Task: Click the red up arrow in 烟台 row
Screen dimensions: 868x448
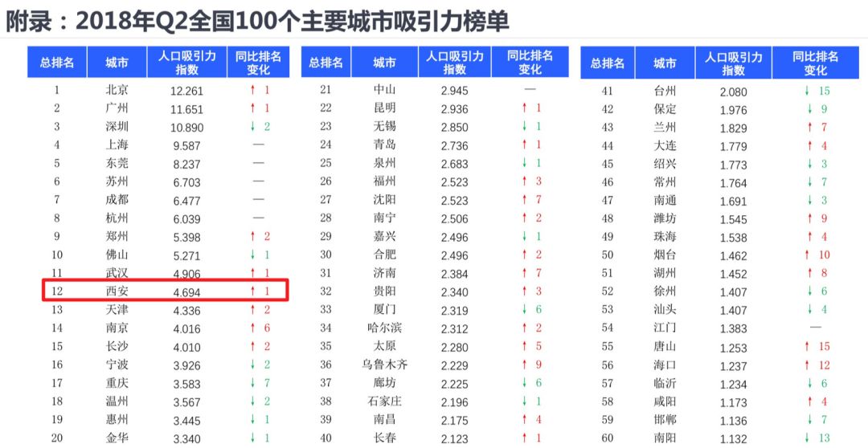Action: pyautogui.click(x=806, y=255)
